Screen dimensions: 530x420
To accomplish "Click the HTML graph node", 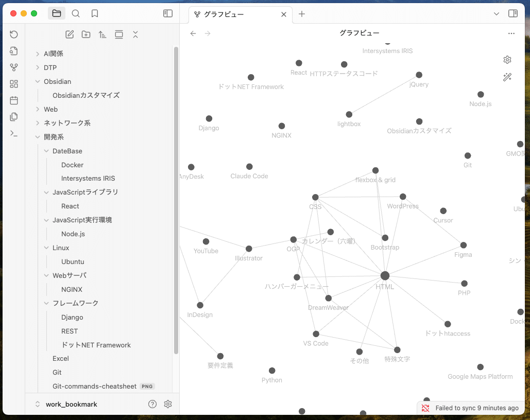I will pos(385,276).
